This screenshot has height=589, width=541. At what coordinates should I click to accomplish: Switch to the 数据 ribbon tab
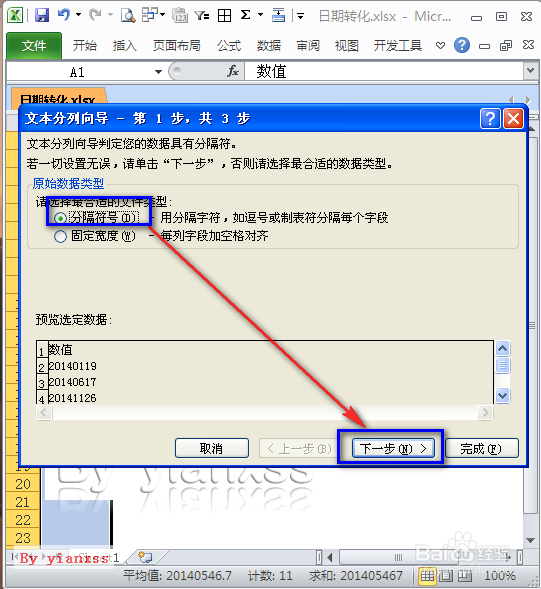(x=269, y=45)
